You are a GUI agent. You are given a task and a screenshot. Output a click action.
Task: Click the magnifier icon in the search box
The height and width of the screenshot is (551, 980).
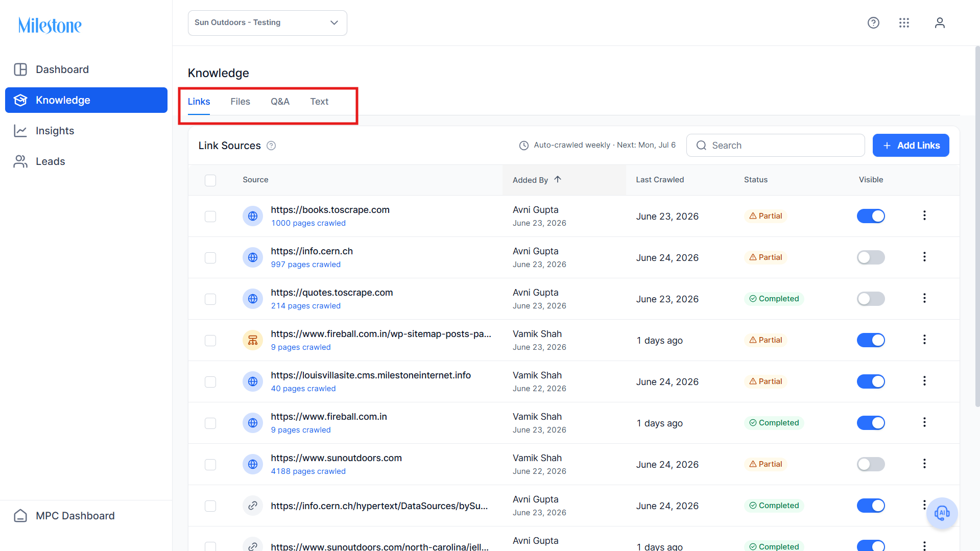[x=702, y=146]
